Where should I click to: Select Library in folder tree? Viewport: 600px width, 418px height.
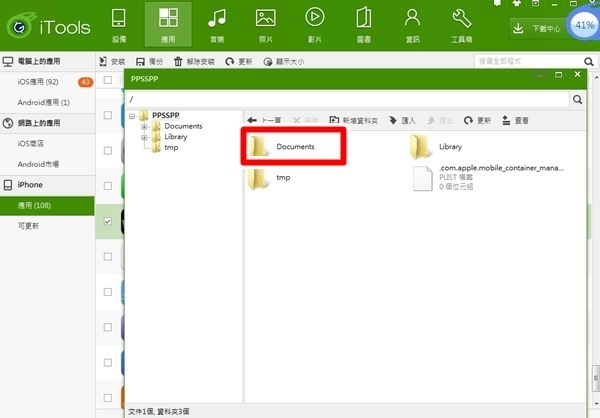[x=176, y=137]
